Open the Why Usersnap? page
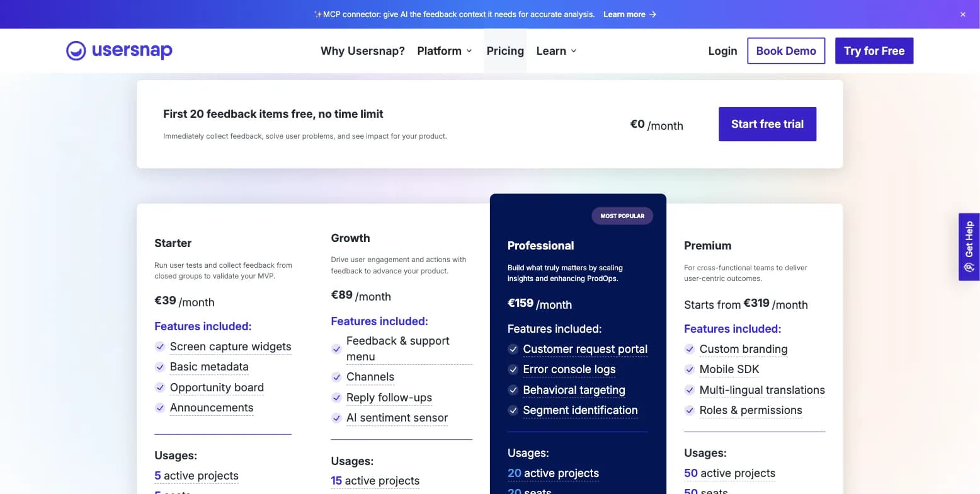Screen dimensions: 980x494 coord(363,51)
